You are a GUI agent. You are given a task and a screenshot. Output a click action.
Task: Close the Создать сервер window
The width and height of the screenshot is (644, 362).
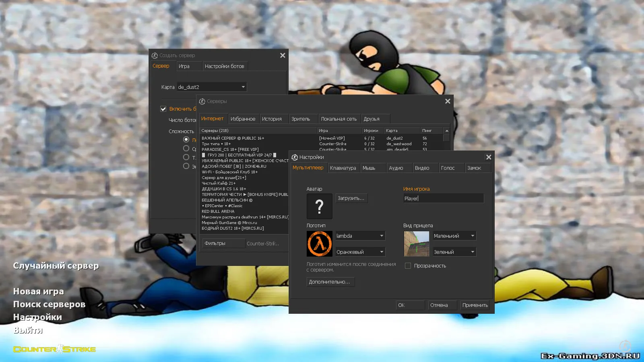283,56
